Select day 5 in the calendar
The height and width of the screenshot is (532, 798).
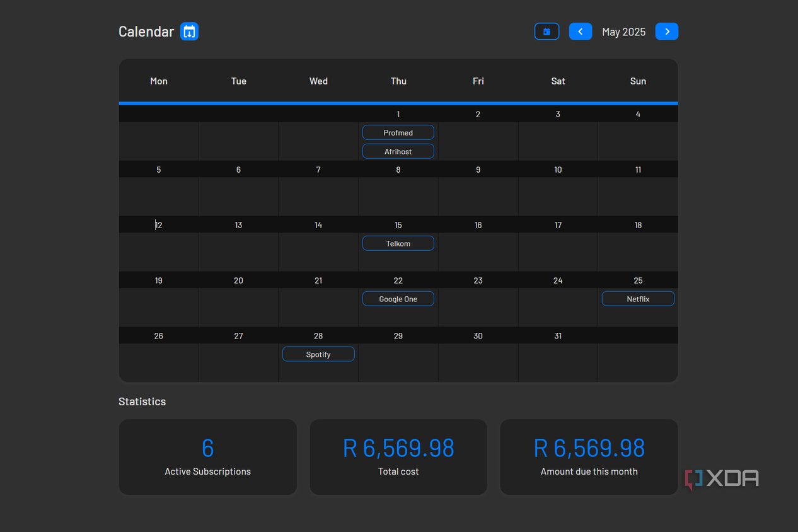158,170
